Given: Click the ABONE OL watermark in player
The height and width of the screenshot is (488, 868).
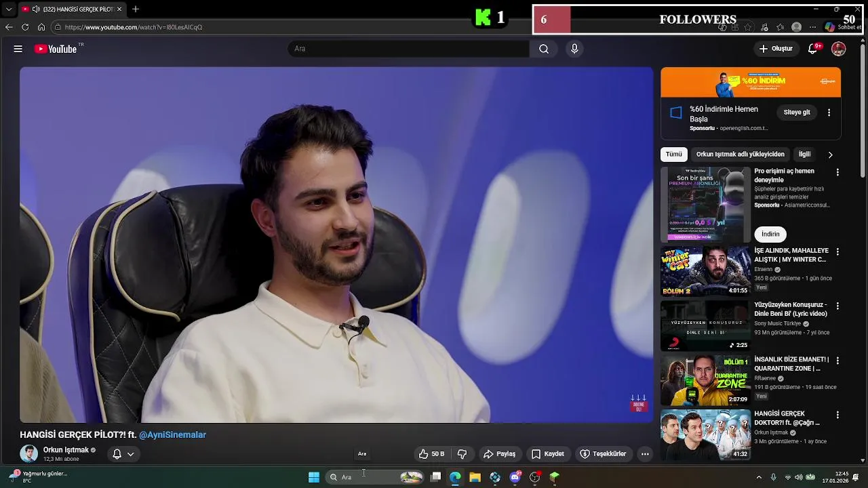Looking at the screenshot, I should click(x=639, y=404).
